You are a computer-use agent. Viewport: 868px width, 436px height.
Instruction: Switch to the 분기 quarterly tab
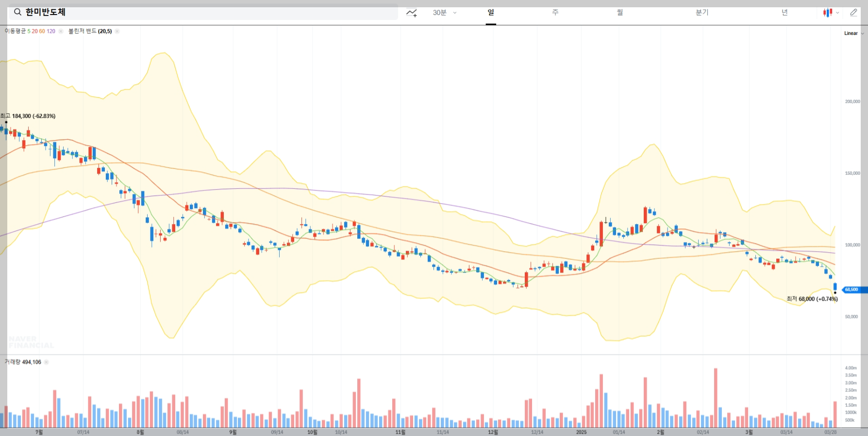coord(702,13)
